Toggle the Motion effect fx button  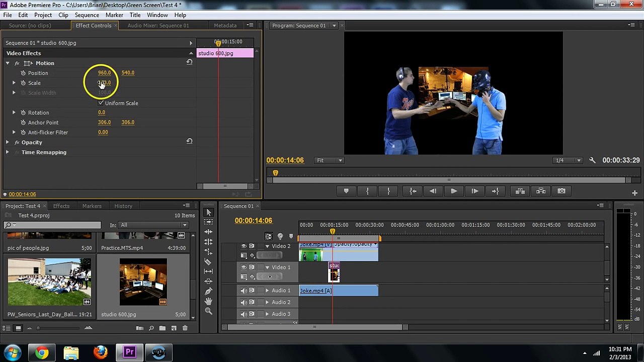[17, 63]
